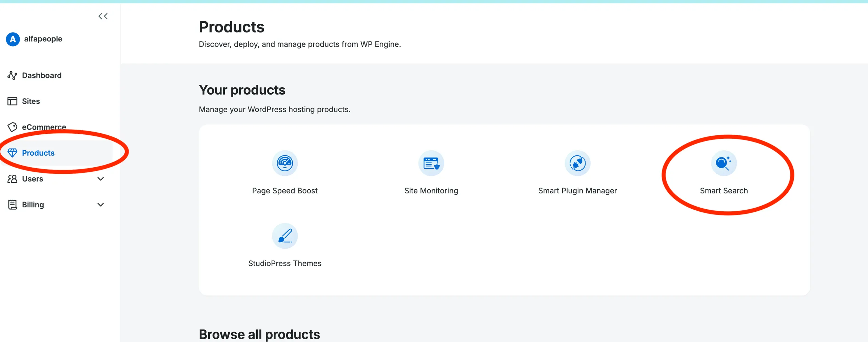Expand the Users sidebar section
868x342 pixels.
point(100,178)
